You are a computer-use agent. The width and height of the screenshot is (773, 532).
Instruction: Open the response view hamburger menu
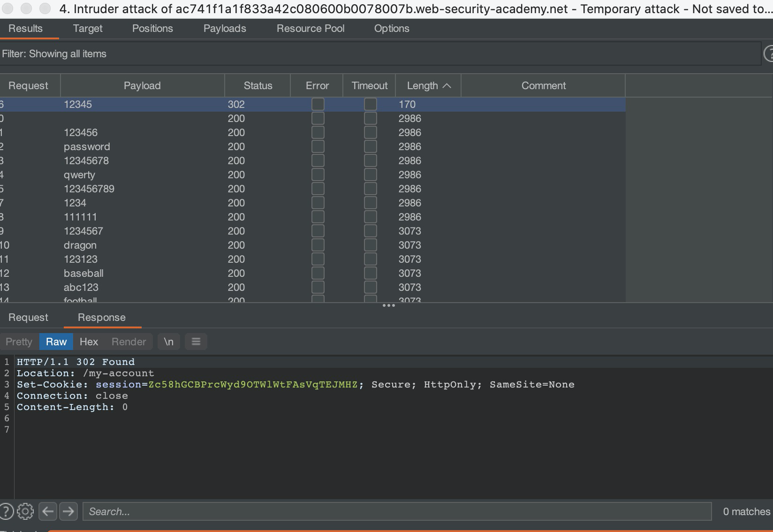[x=196, y=342]
